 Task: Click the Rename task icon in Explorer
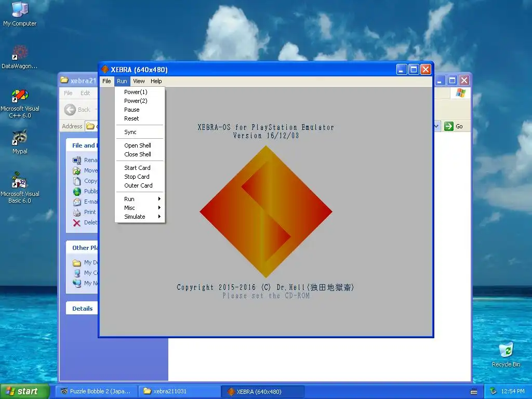point(77,160)
